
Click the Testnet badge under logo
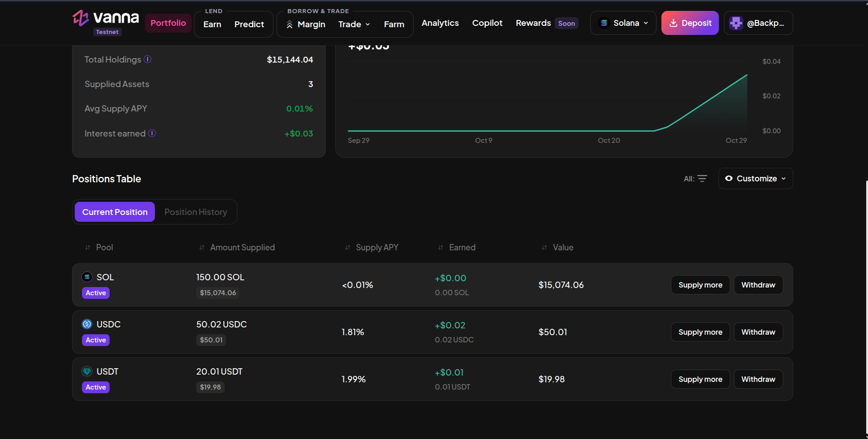(x=107, y=32)
